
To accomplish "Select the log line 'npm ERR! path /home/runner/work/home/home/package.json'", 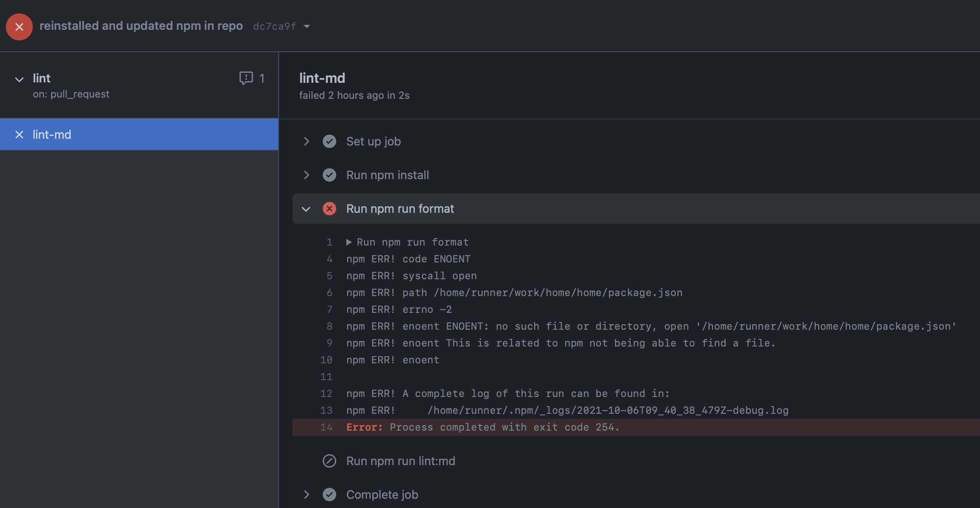I will coord(514,293).
